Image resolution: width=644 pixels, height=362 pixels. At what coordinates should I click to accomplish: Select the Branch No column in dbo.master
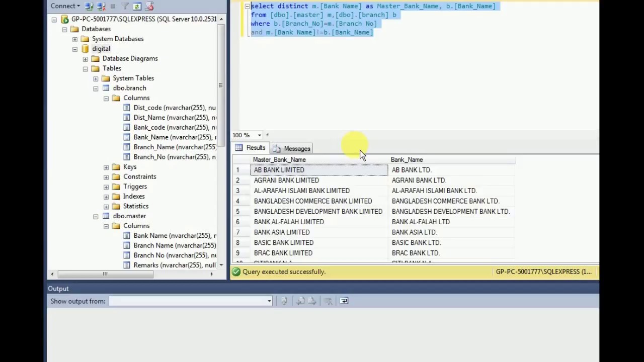click(x=175, y=255)
